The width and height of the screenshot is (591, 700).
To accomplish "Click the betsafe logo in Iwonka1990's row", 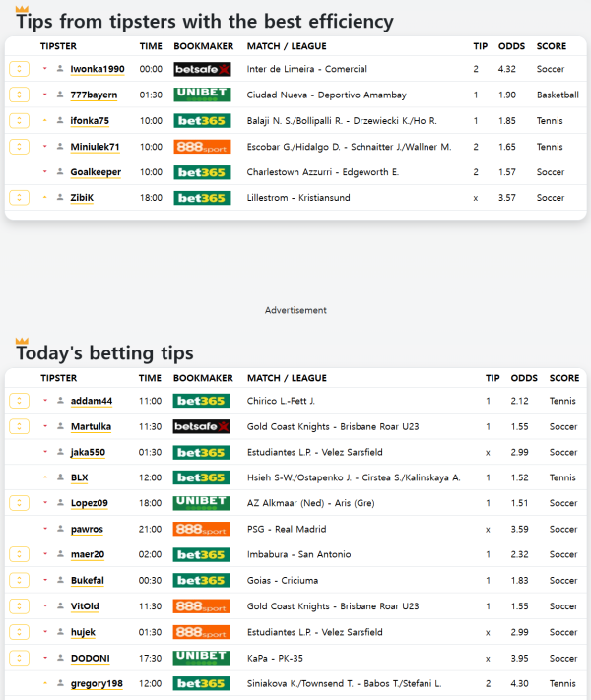I will (201, 69).
